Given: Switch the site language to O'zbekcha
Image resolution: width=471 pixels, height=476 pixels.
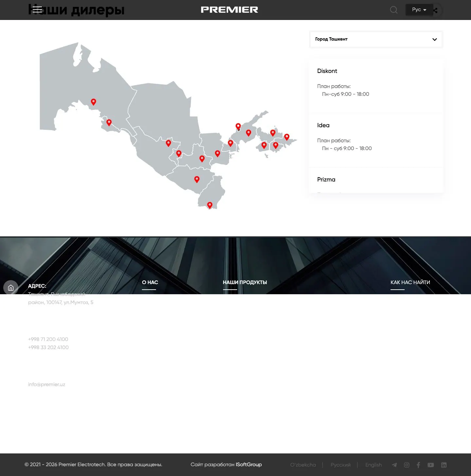Looking at the screenshot, I should click(303, 465).
